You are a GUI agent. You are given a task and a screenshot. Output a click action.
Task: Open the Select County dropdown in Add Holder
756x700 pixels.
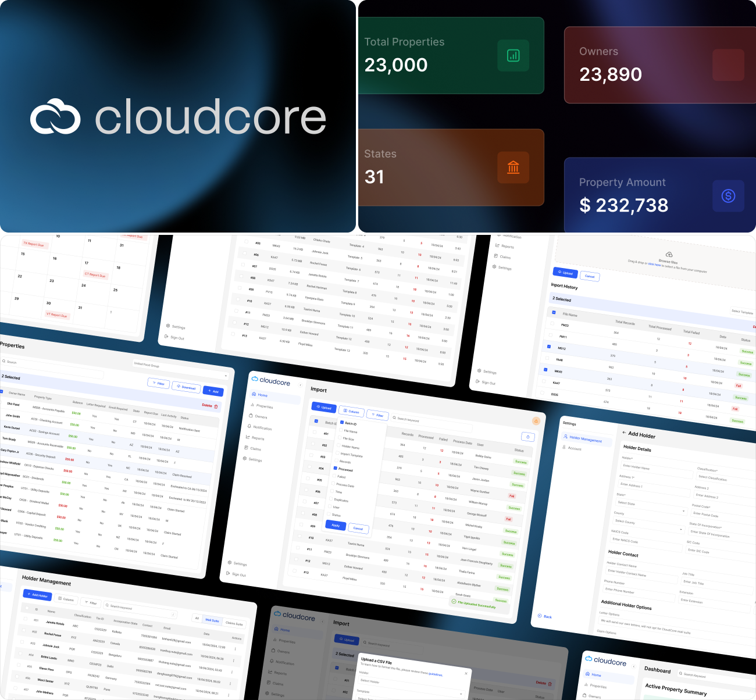coord(648,526)
